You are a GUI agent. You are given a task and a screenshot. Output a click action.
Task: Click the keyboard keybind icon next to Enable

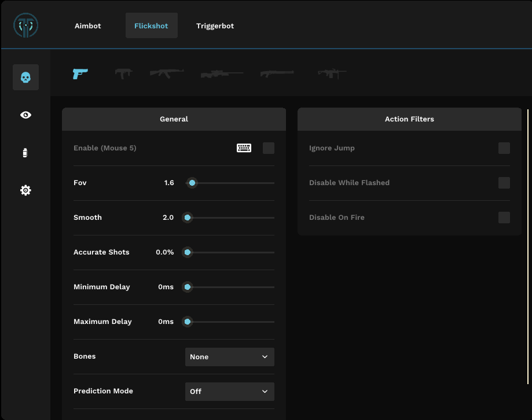[244, 148]
